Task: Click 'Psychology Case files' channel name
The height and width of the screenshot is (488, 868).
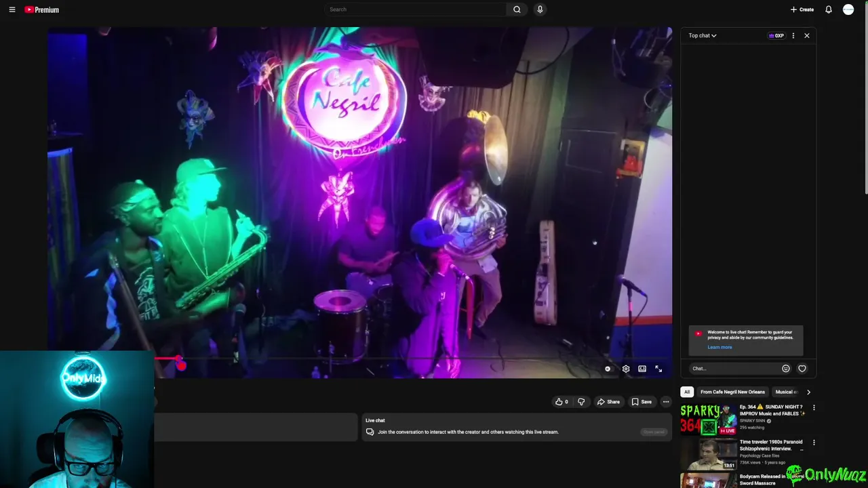Action: pyautogui.click(x=759, y=455)
